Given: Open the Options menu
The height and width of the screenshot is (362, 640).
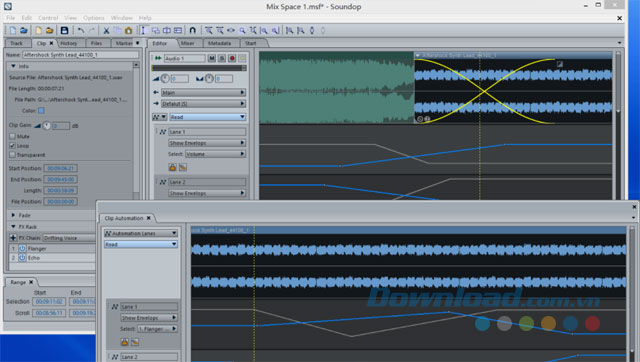Looking at the screenshot, I should tap(94, 18).
